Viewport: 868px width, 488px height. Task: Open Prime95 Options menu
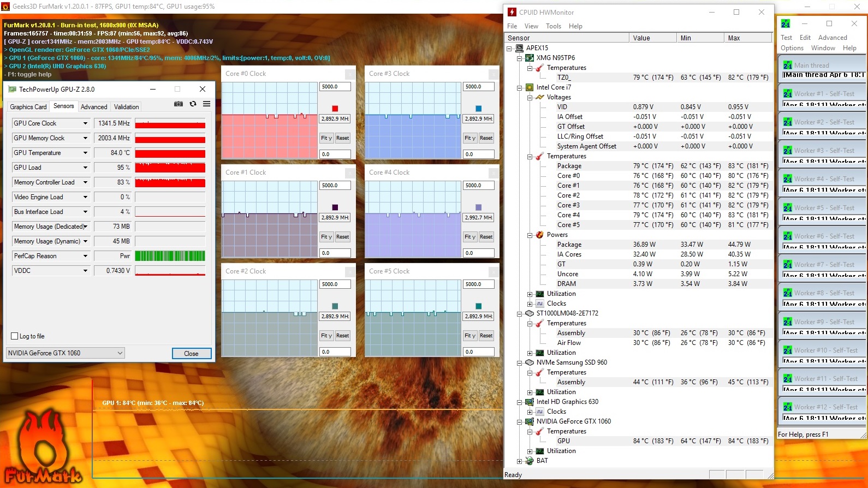point(792,48)
